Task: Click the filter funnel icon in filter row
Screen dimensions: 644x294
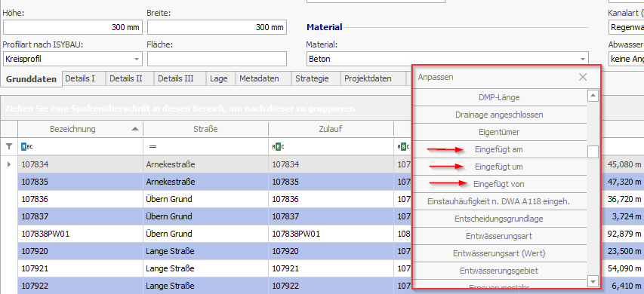Action: tap(9, 146)
